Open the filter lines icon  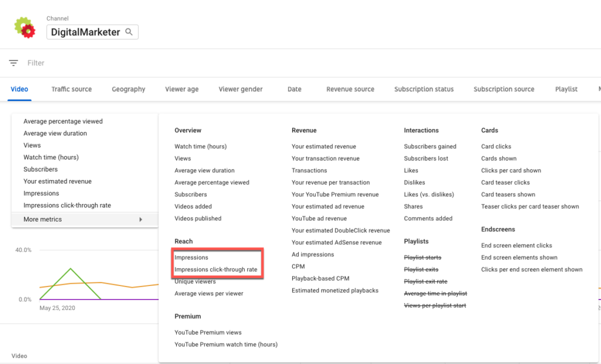(x=13, y=63)
